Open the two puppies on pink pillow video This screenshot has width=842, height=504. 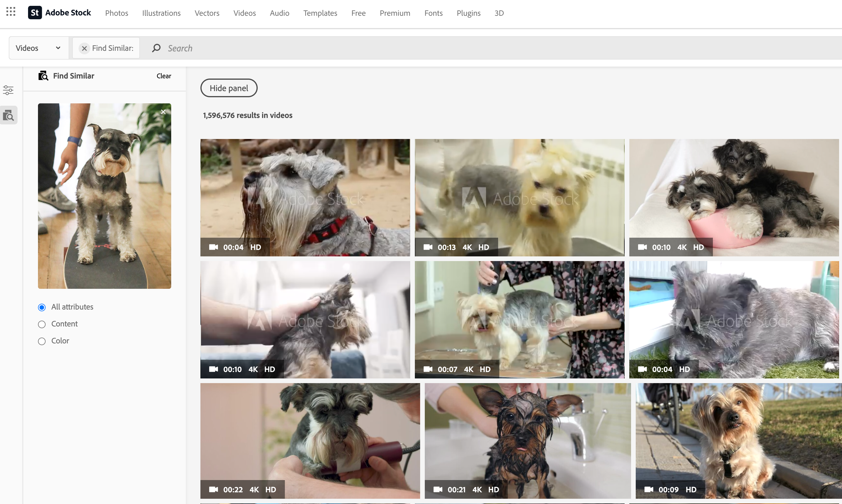(x=734, y=197)
